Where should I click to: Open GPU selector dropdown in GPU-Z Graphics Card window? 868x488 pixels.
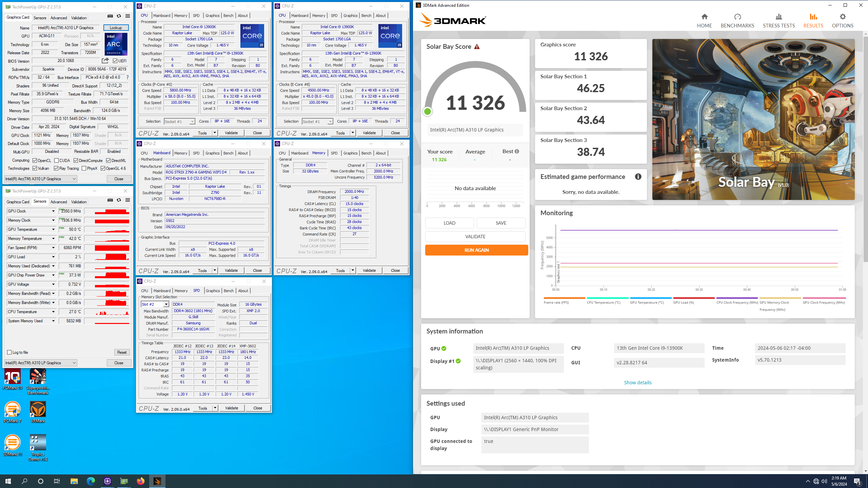(41, 179)
